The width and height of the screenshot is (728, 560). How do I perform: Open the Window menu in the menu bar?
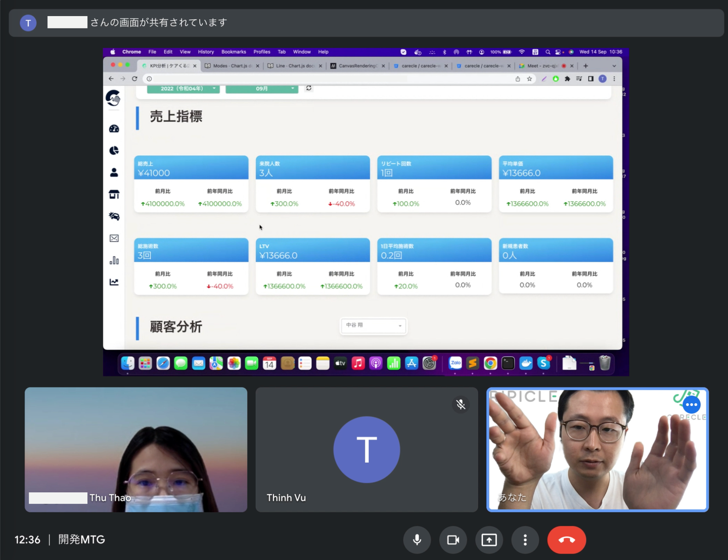302,52
